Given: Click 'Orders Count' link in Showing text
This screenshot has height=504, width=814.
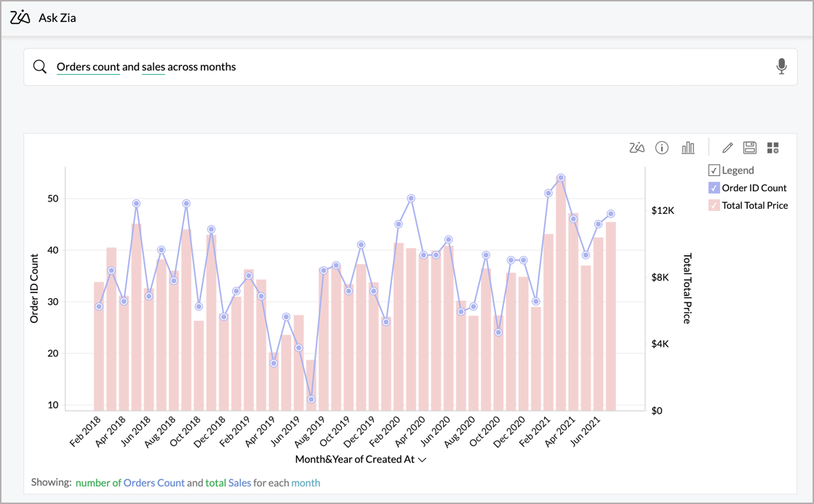Looking at the screenshot, I should click(x=153, y=482).
